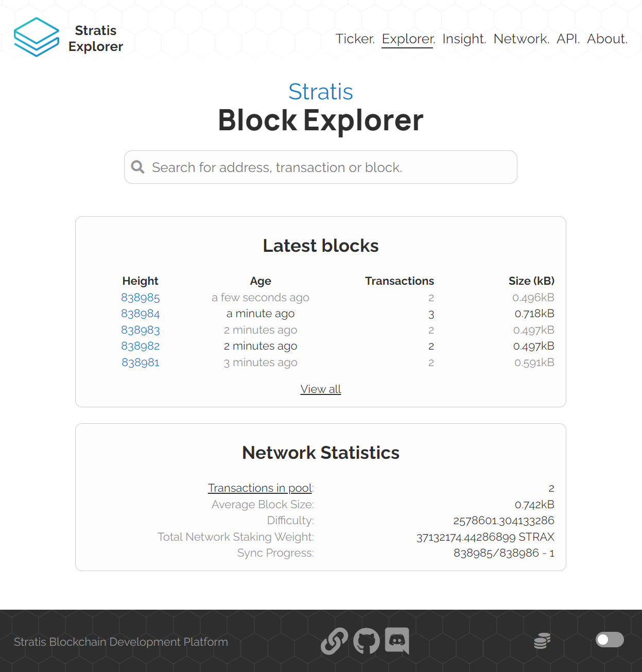This screenshot has width=642, height=672.
Task: Click size value 0.718kB
Action: tap(534, 314)
